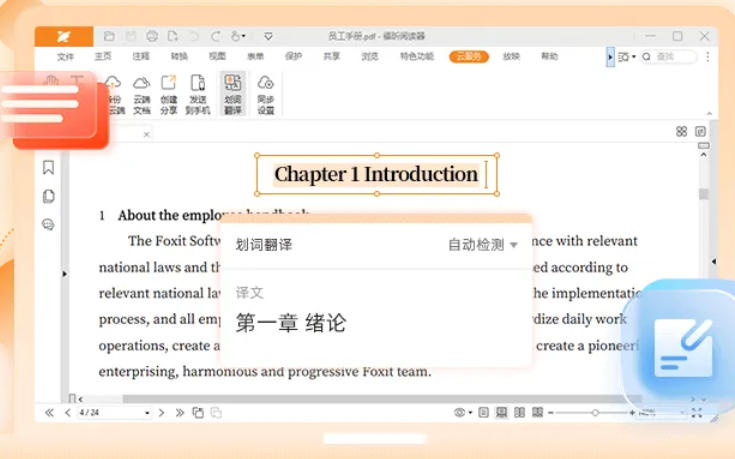Switch to the 保护 ribbon tab
735x459 pixels.
point(293,56)
